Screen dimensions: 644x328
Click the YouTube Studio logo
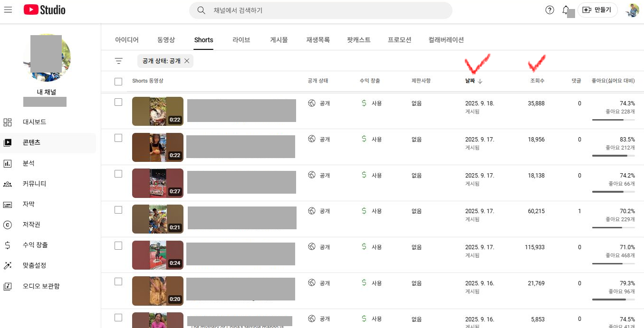[x=45, y=10]
